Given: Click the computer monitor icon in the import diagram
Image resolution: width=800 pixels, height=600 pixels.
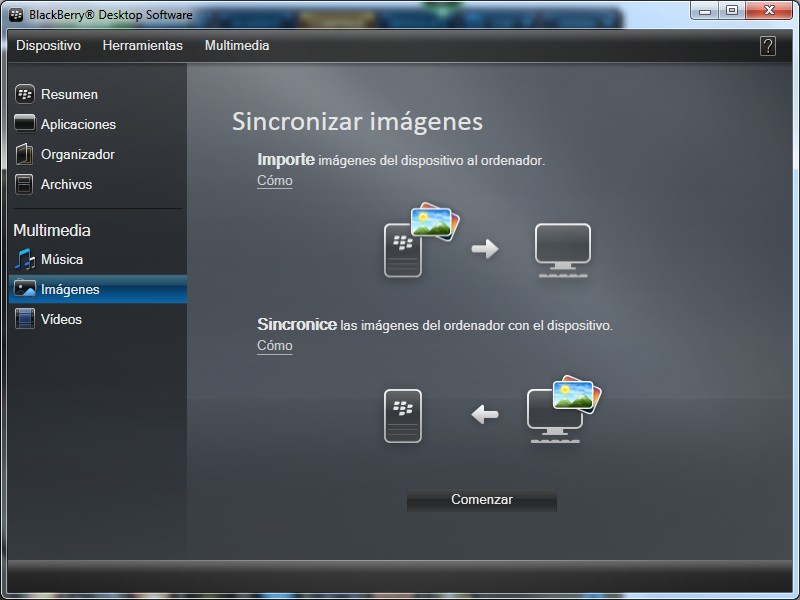Looking at the screenshot, I should tap(563, 251).
